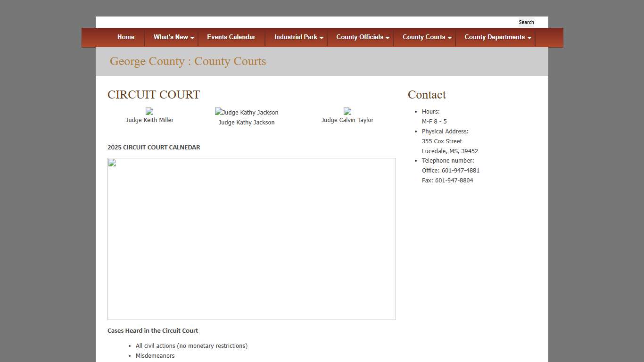Click the George County County Courts heading

188,61
